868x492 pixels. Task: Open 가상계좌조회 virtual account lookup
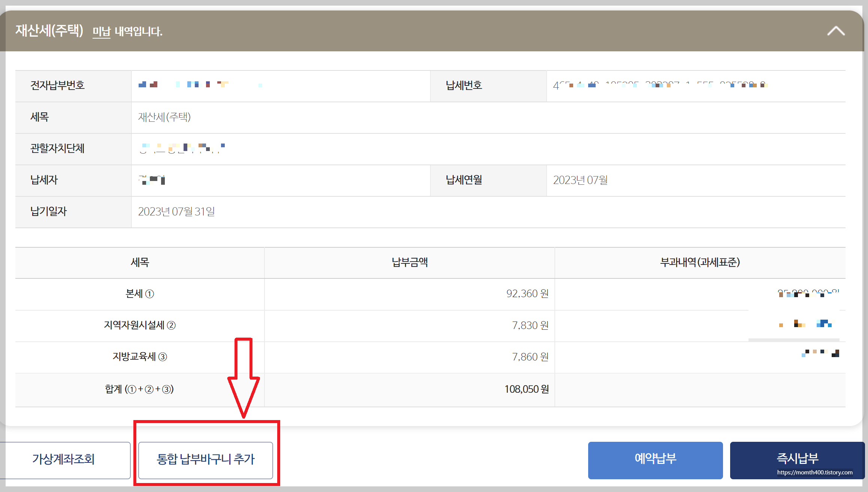click(x=64, y=460)
